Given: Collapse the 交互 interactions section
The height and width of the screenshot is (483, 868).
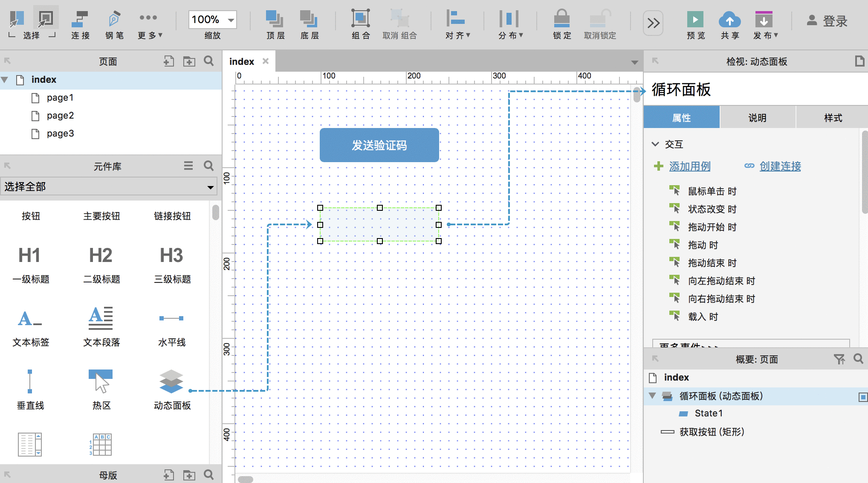Looking at the screenshot, I should click(x=655, y=144).
